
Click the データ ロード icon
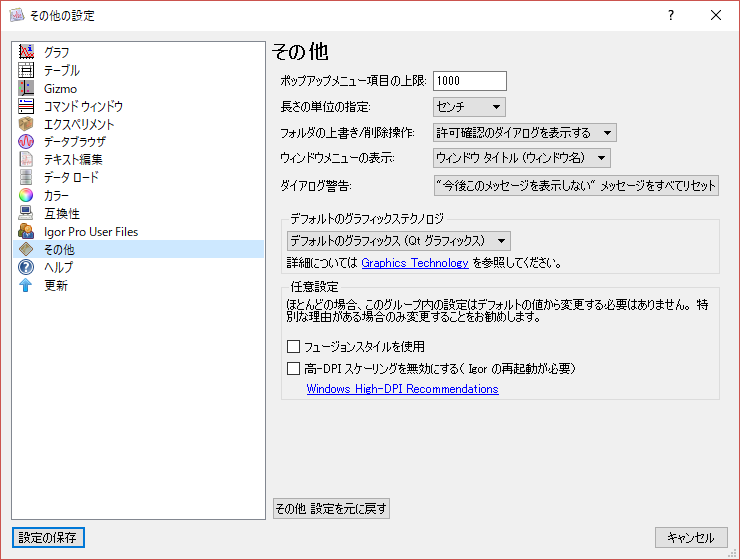[26, 177]
